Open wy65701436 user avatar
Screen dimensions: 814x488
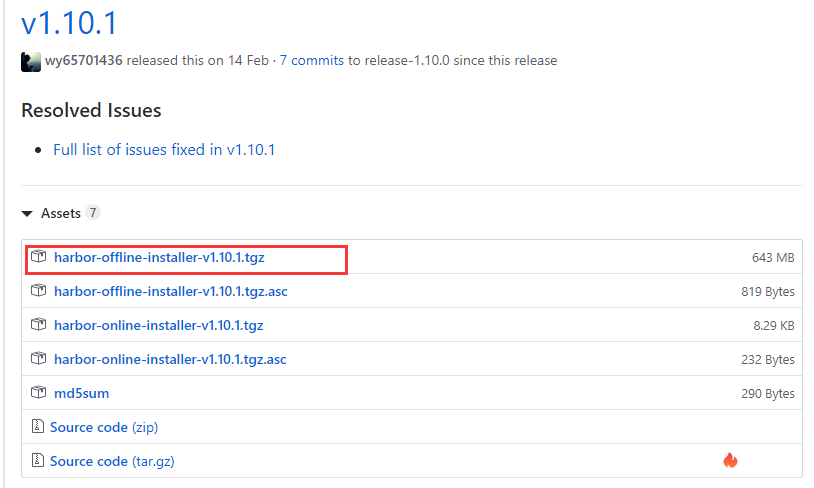31,62
